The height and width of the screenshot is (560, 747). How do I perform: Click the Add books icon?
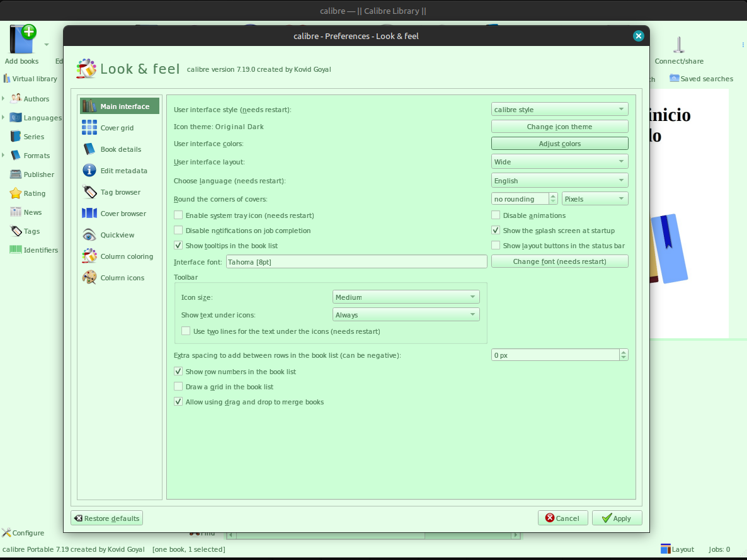[x=22, y=40]
